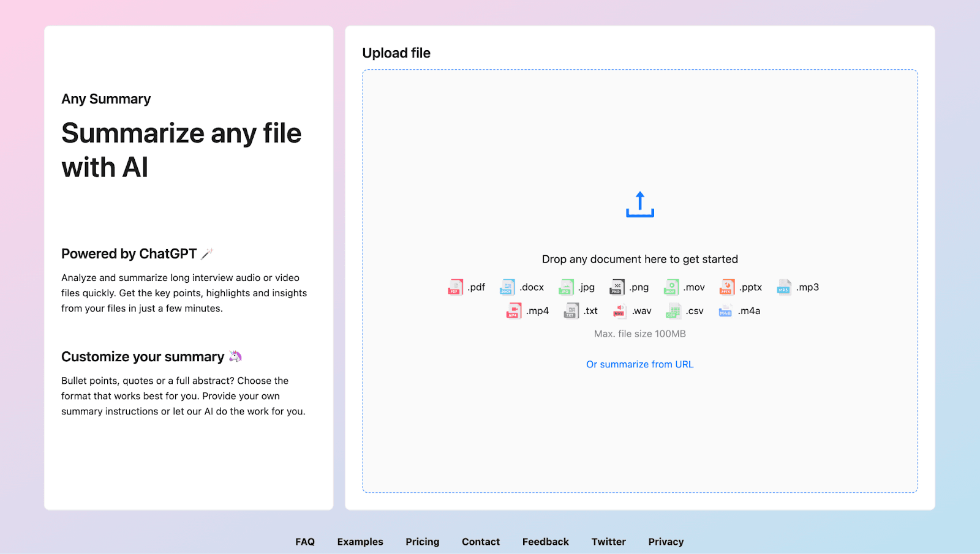Image resolution: width=980 pixels, height=554 pixels.
Task: Open the Feedback footer link
Action: (545, 542)
